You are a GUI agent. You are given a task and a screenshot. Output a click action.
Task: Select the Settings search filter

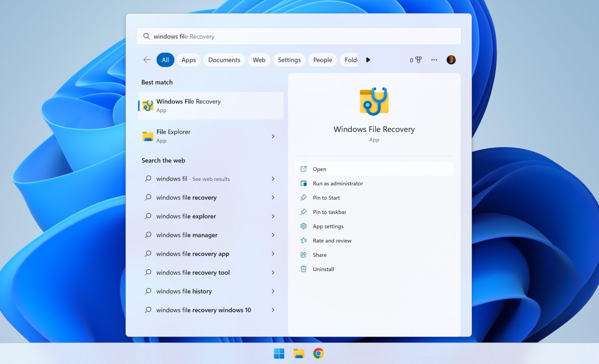(x=289, y=60)
